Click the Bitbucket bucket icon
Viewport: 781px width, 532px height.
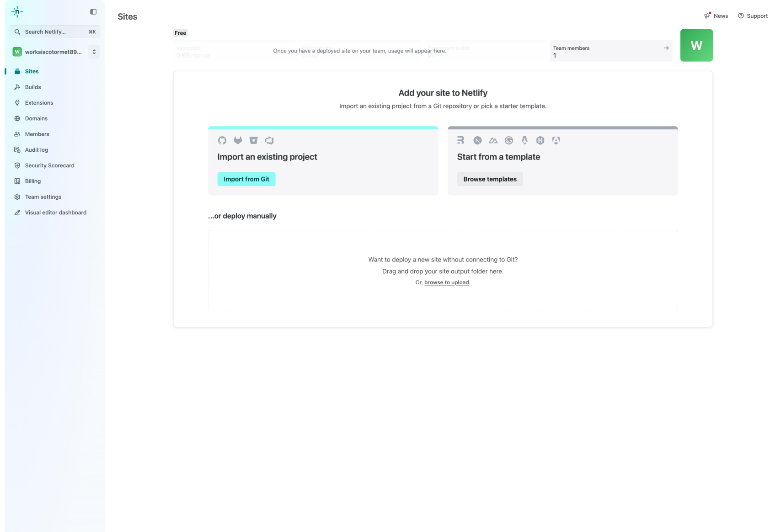tap(254, 140)
